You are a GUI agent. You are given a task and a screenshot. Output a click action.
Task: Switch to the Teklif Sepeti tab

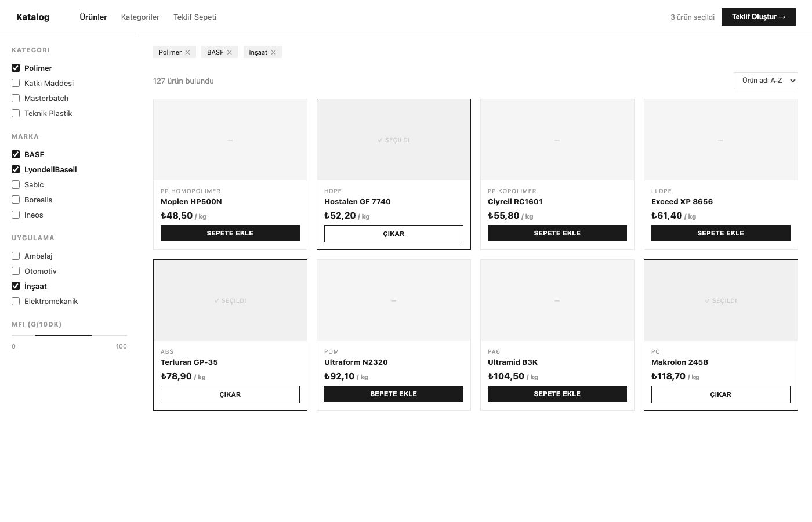click(x=195, y=17)
